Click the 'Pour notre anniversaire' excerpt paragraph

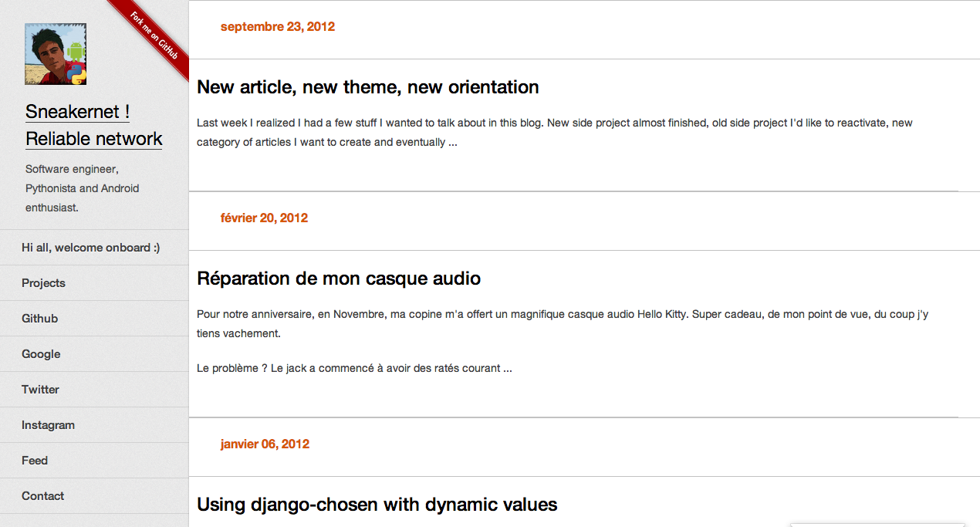pyautogui.click(x=562, y=324)
